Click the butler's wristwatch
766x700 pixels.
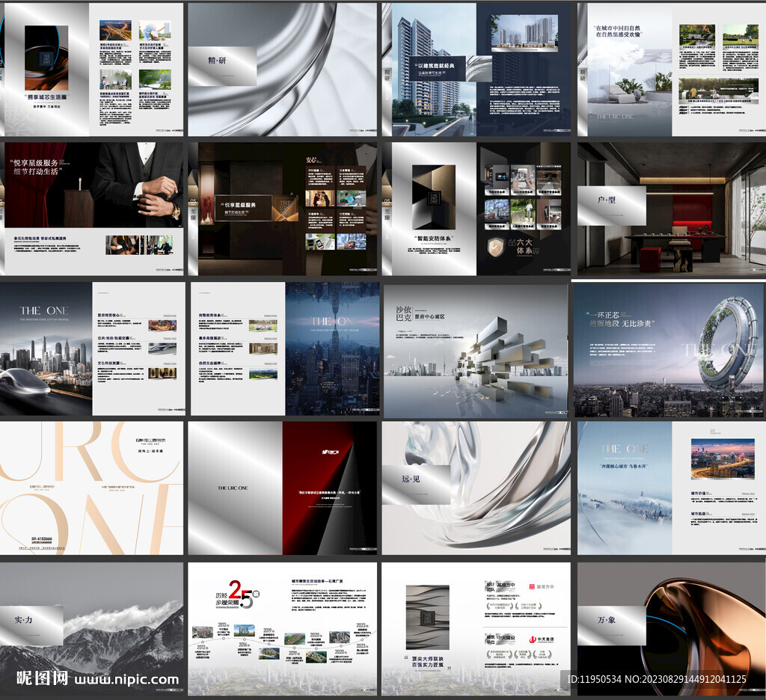click(174, 210)
